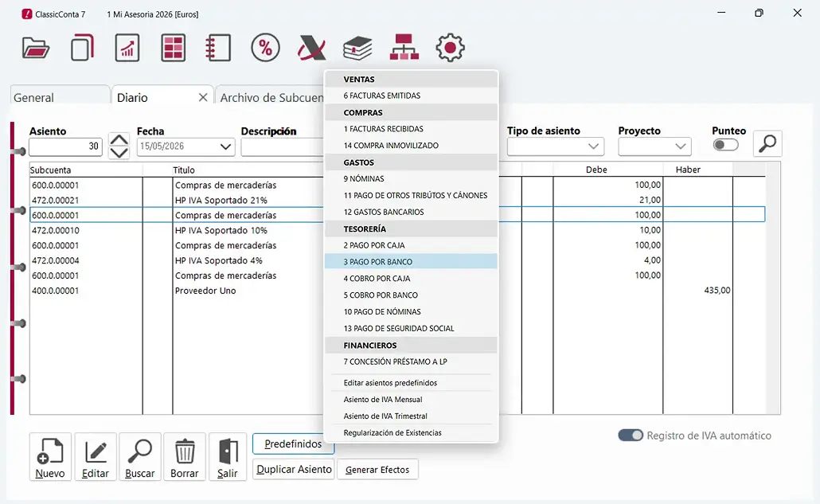Open the bar chart report icon

pos(127,48)
